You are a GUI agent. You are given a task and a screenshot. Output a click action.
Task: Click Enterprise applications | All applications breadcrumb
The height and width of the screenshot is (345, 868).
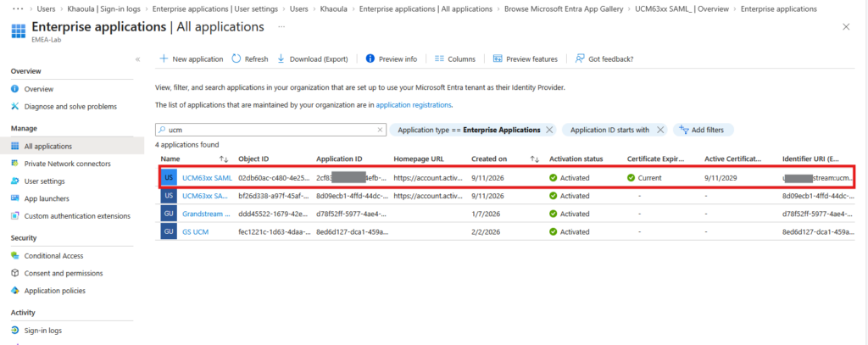coord(426,8)
